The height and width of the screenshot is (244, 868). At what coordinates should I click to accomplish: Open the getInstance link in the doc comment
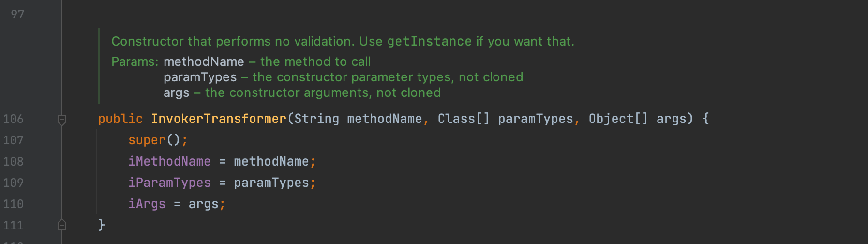tap(430, 42)
